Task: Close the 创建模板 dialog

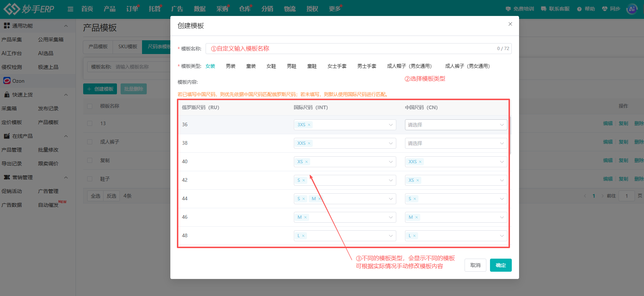Action: click(x=510, y=24)
